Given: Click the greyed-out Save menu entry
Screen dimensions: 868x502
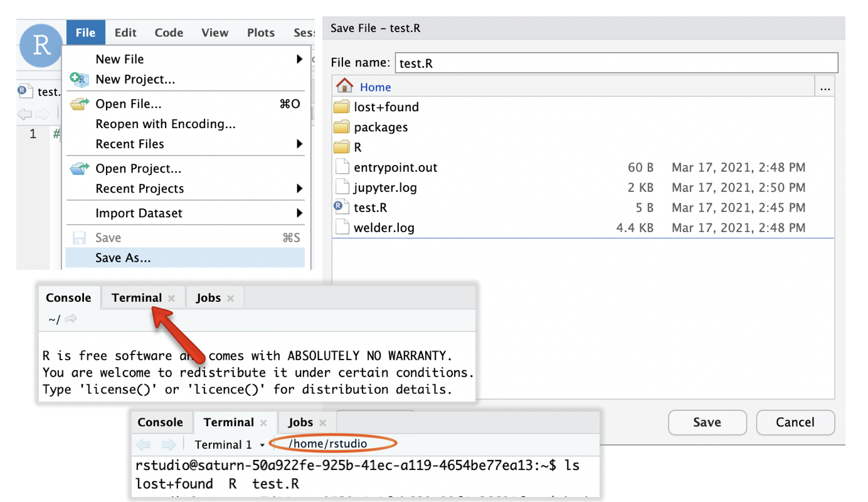Looking at the screenshot, I should pos(185,238).
